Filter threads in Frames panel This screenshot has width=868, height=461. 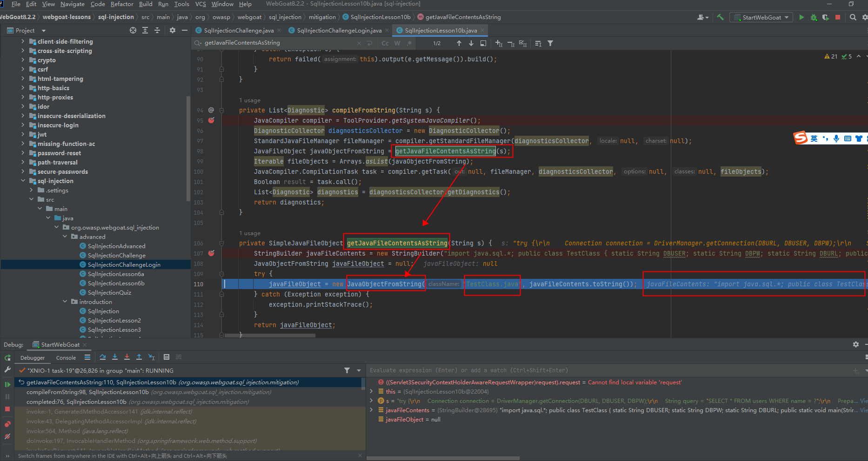(347, 370)
